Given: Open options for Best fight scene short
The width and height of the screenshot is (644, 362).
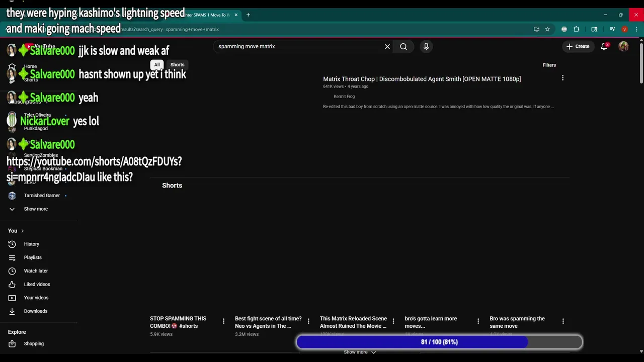Looking at the screenshot, I should (308, 321).
